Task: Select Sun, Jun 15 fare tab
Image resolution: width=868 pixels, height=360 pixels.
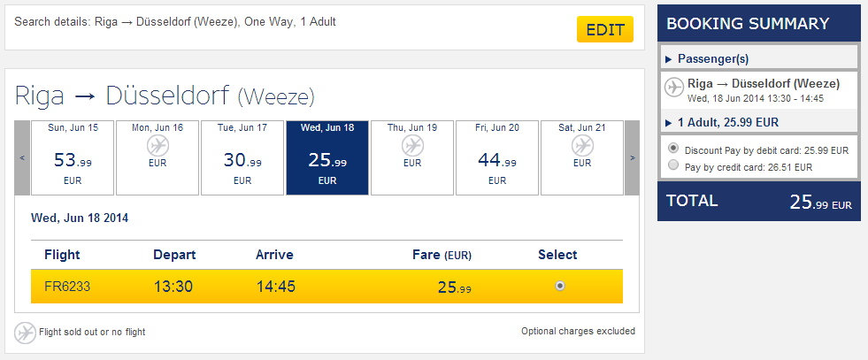Action: click(x=73, y=157)
